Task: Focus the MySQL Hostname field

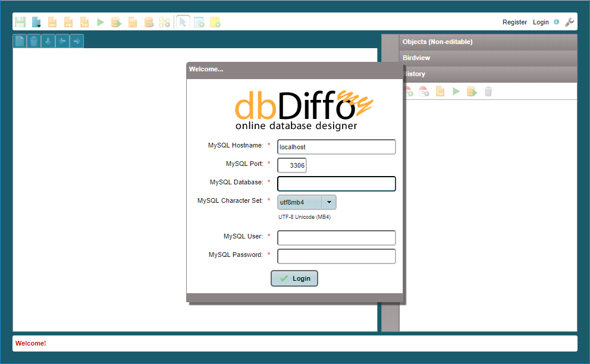Action: (x=337, y=147)
